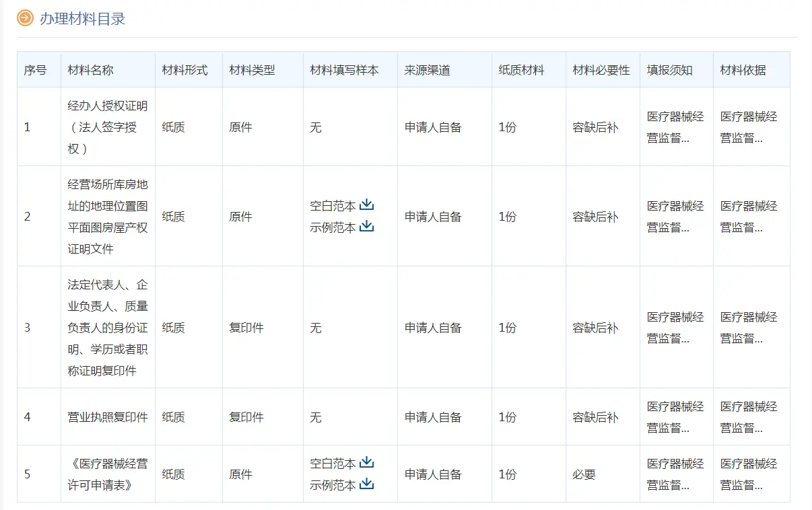Click 申请人自备 in the 营业执照复印件 row
The image size is (812, 510).
433,417
